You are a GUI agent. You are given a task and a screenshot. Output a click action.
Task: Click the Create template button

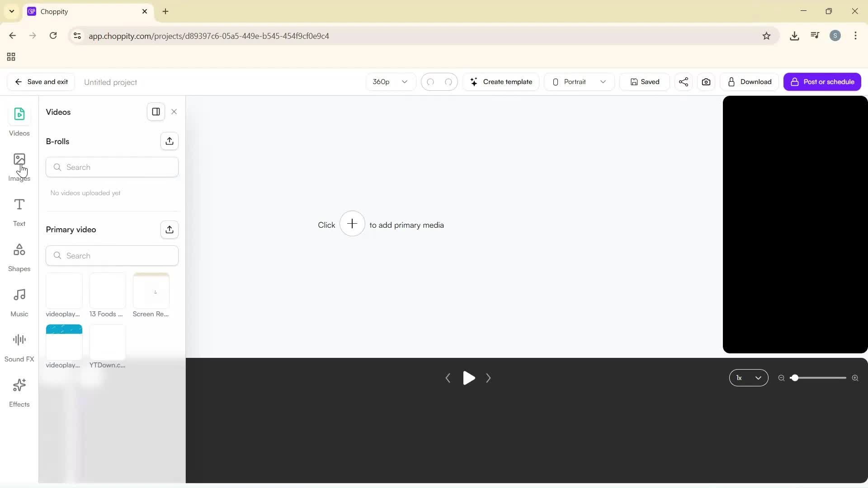502,82
